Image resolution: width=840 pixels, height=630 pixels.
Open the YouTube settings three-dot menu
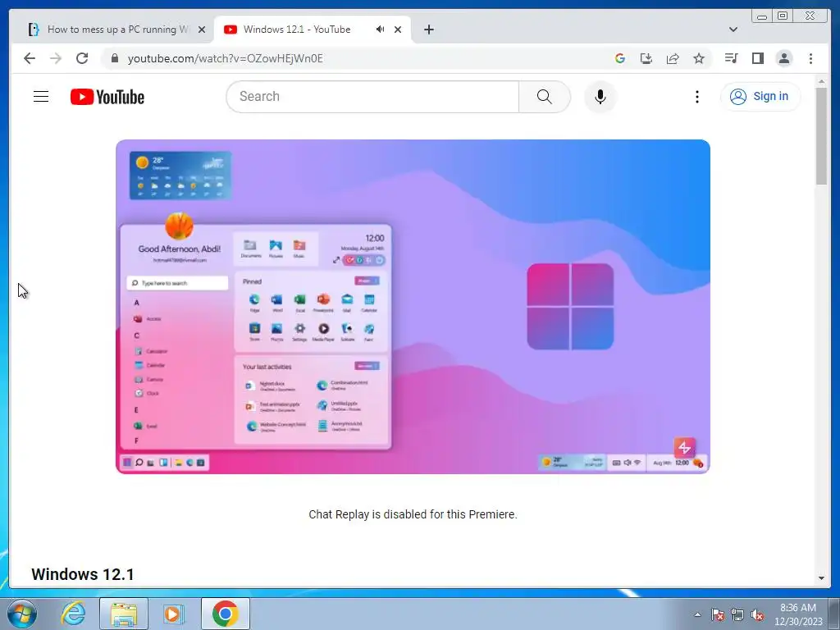point(696,97)
